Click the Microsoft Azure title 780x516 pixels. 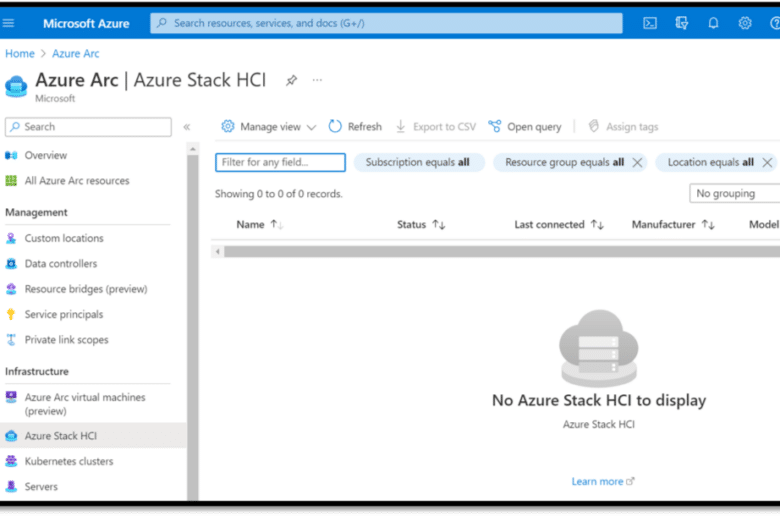click(86, 23)
